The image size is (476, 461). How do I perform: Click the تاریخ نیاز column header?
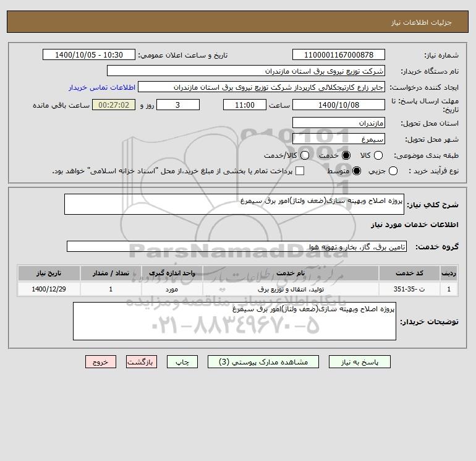[x=49, y=273]
